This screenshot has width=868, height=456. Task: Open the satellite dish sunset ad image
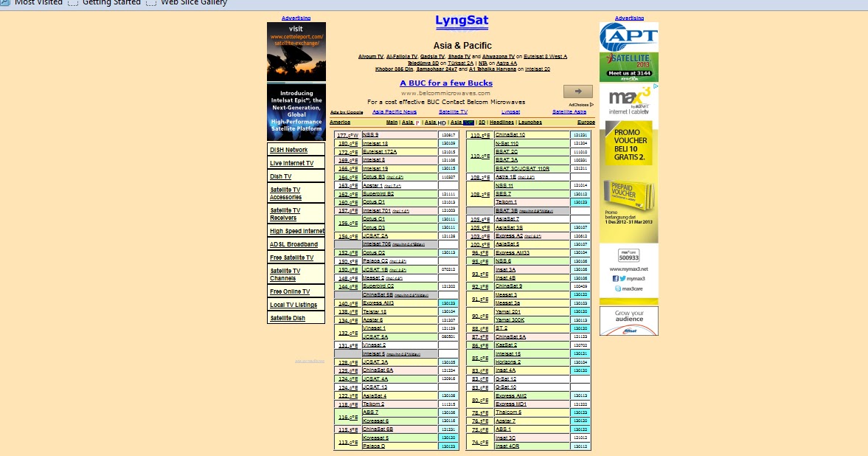(296, 52)
